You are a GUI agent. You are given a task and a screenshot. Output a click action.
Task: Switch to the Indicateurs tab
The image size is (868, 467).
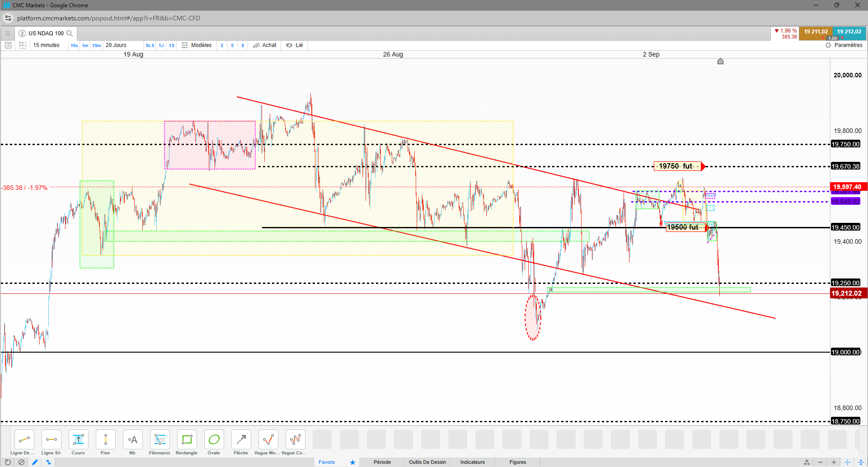[x=473, y=462]
